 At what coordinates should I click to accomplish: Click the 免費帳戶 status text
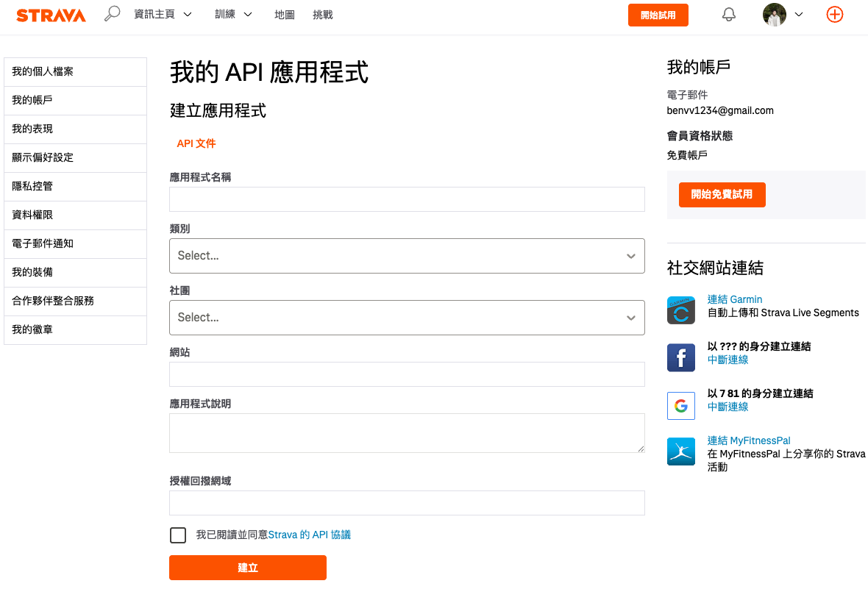click(687, 156)
